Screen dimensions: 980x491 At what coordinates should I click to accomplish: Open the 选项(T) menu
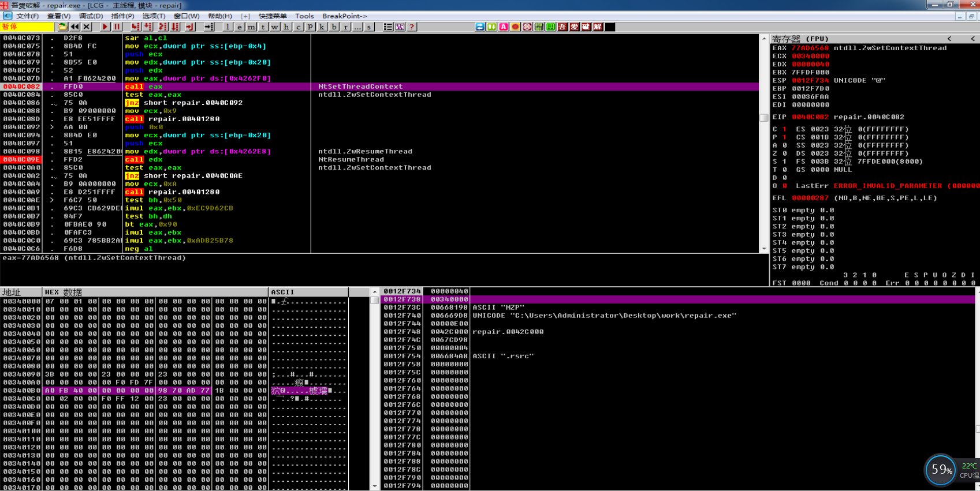coord(154,16)
